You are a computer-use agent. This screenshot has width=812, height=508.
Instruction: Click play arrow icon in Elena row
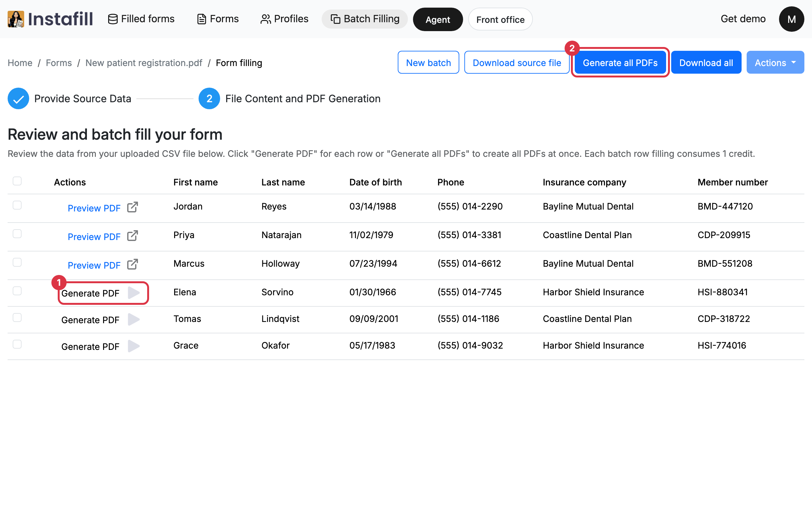134,293
